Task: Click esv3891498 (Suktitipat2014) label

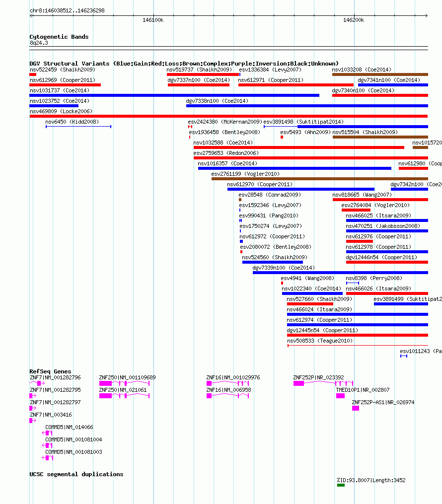Action: [303, 122]
